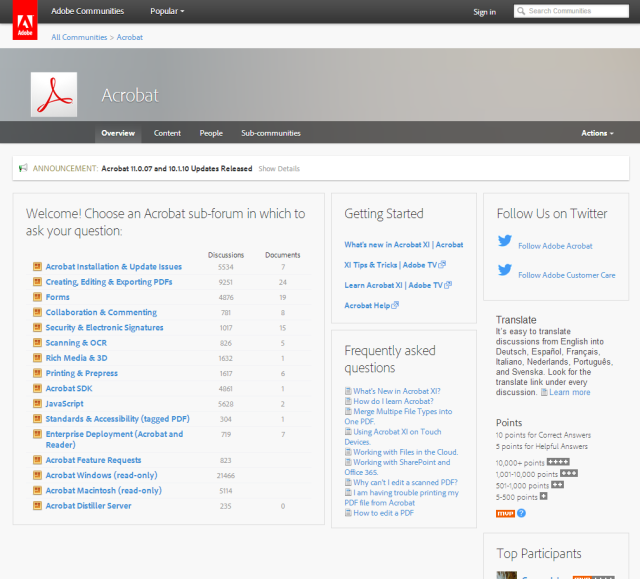Screen dimensions: 640x579
Task: Click forum icon beside JavaScript
Action: (x=37, y=404)
